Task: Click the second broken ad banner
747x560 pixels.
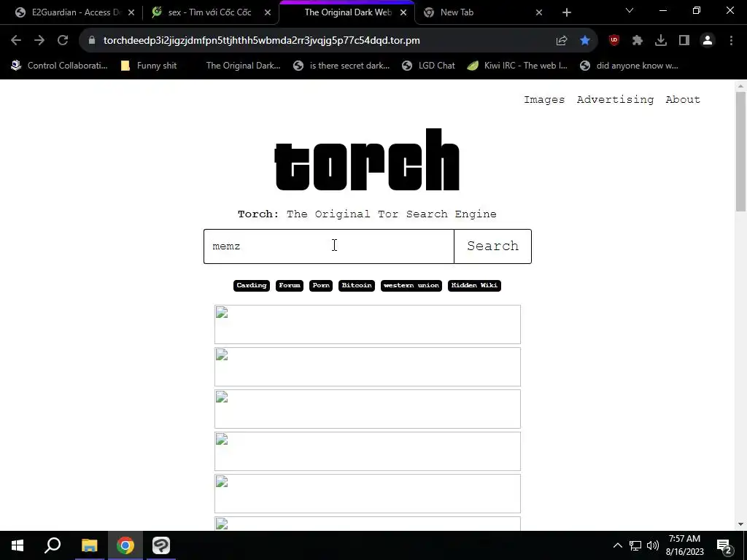Action: coord(368,367)
